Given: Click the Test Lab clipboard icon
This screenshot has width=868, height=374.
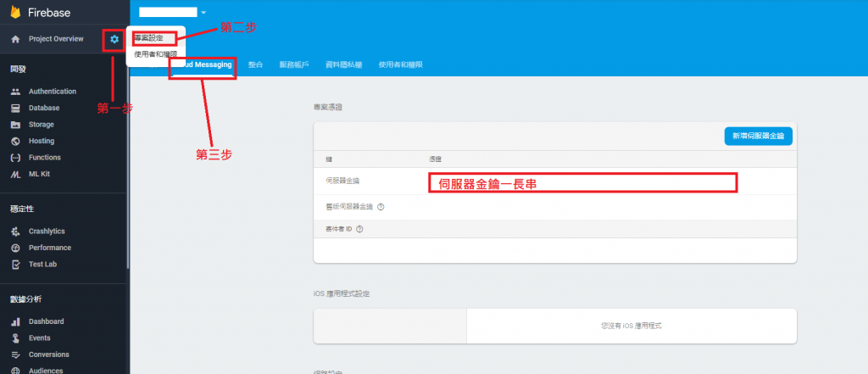Looking at the screenshot, I should pos(15,265).
